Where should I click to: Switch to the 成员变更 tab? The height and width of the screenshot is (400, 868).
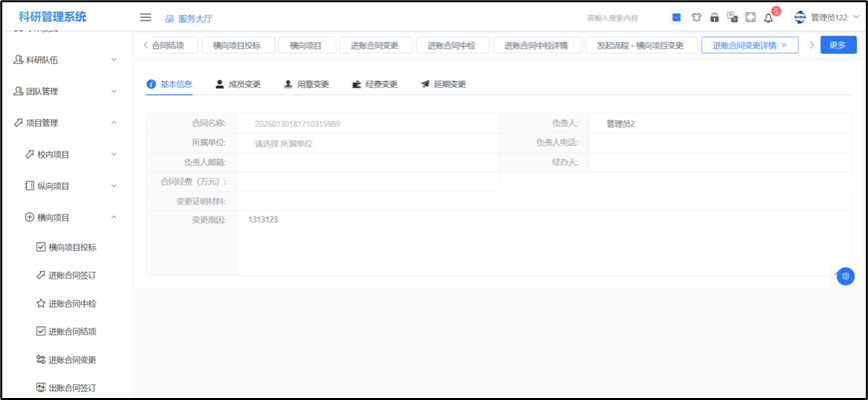coord(238,84)
